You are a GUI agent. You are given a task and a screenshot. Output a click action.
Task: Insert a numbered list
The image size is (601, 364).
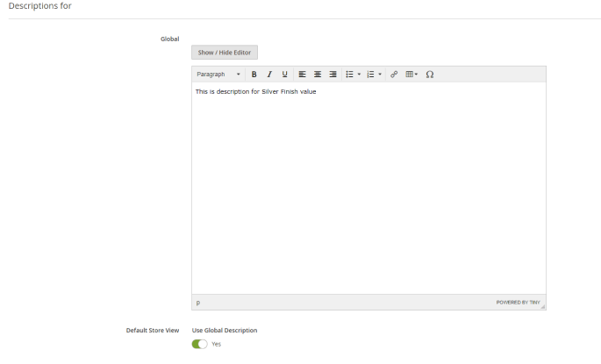[370, 75]
